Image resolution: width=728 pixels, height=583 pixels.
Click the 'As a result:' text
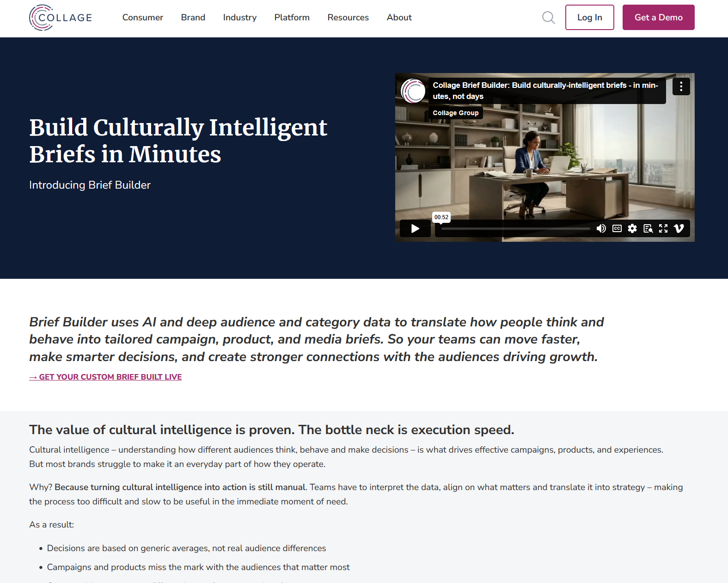[x=51, y=525]
